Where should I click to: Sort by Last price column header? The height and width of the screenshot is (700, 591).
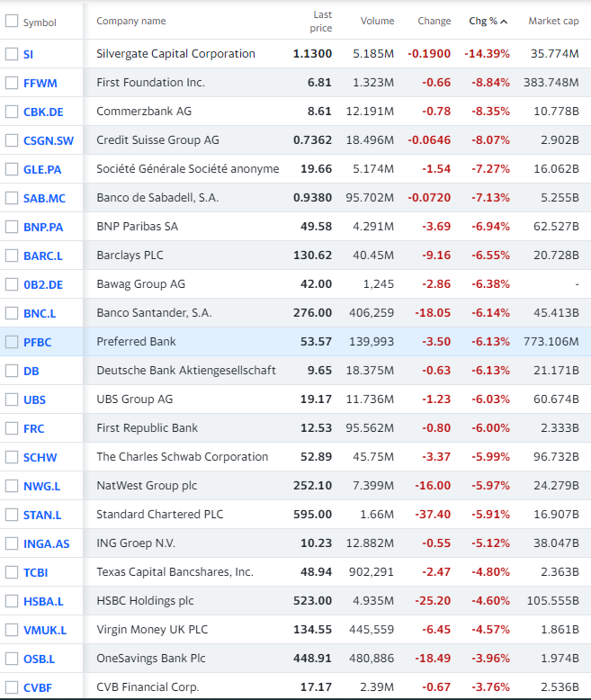pyautogui.click(x=322, y=22)
